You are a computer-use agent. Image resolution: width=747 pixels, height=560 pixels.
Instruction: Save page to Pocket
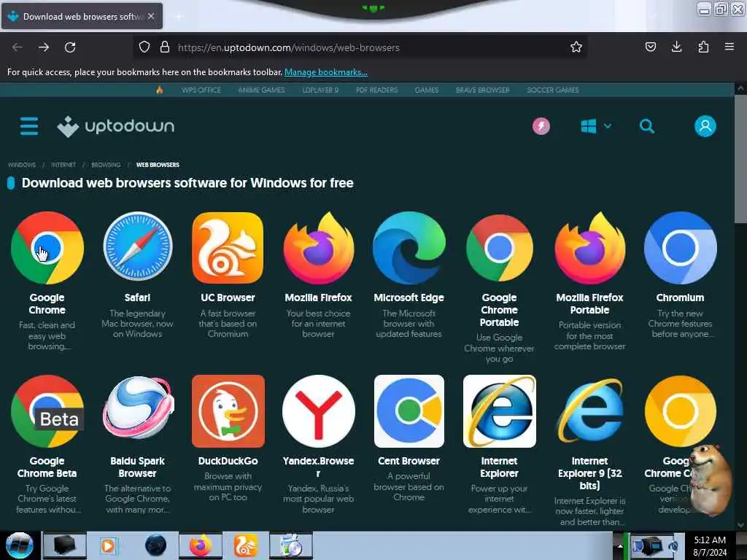pos(650,47)
